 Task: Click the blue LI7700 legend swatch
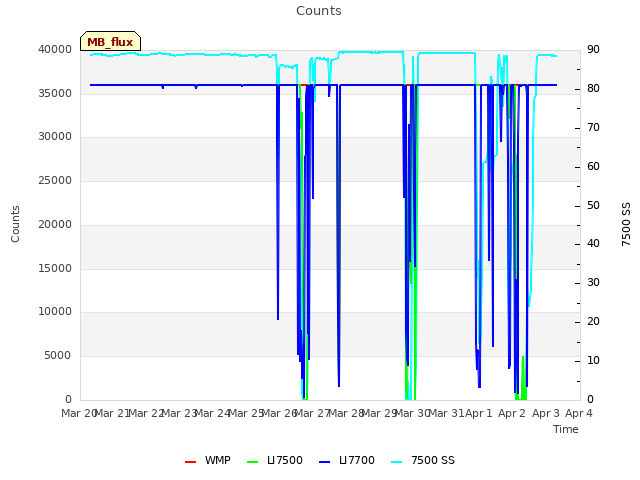coord(324,462)
